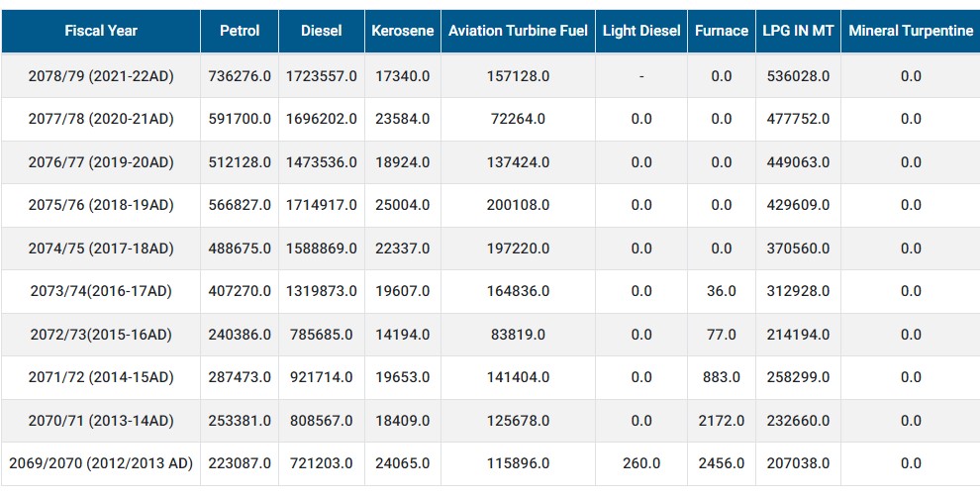Click the 2071/72 (2014-15AD) row label

point(101,377)
